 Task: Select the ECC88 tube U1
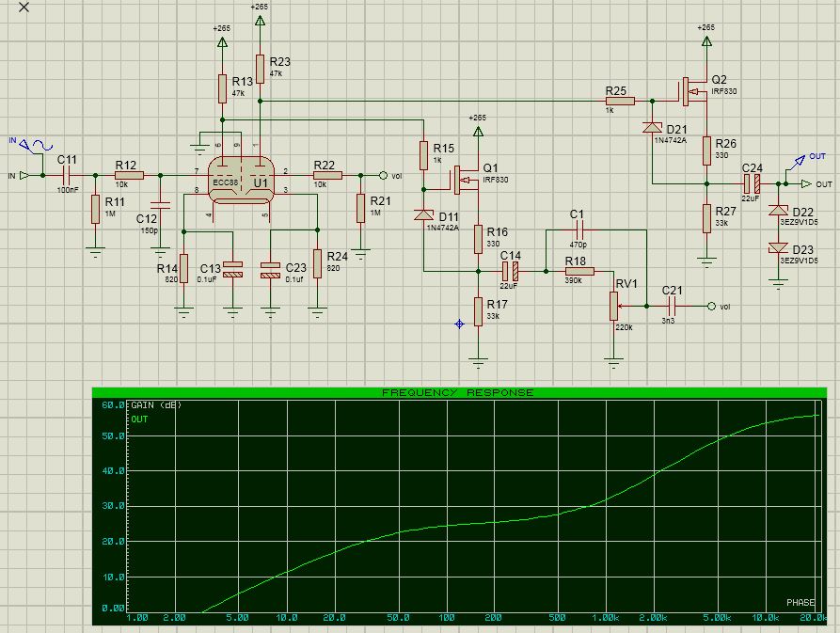point(241,181)
